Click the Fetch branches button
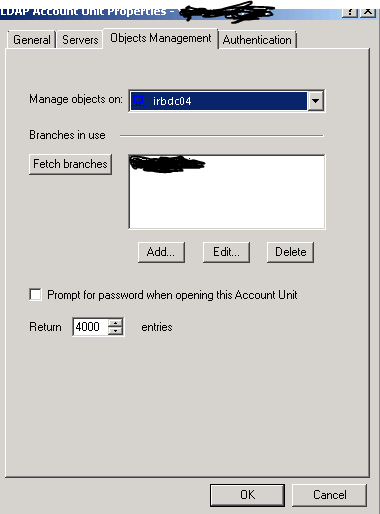This screenshot has width=380, height=514. click(70, 164)
